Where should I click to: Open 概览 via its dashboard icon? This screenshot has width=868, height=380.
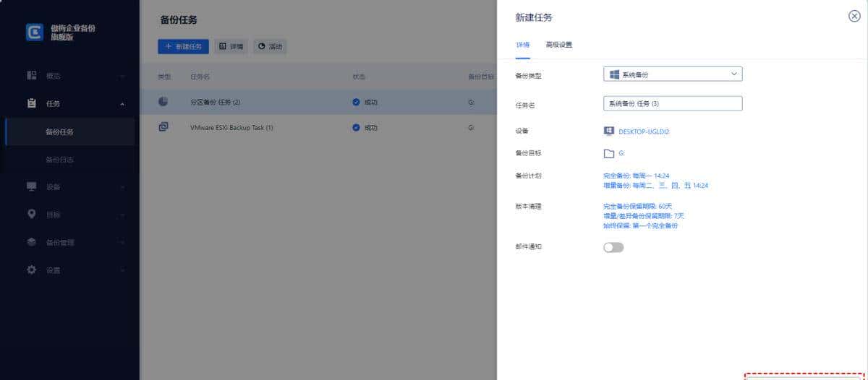pos(31,75)
